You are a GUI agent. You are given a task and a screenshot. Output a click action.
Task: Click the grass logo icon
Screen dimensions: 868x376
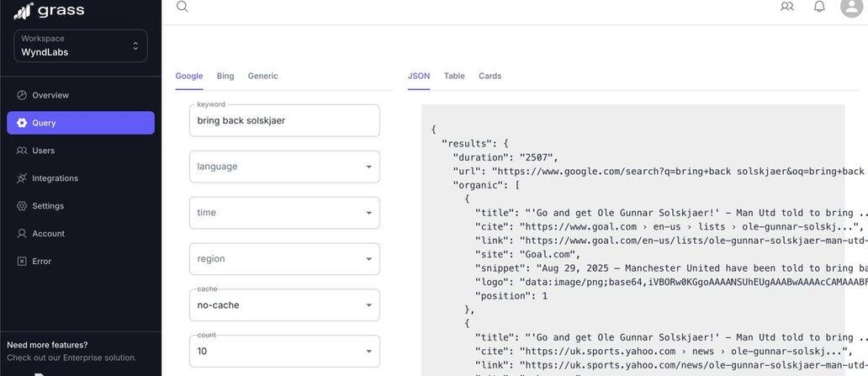tap(24, 11)
